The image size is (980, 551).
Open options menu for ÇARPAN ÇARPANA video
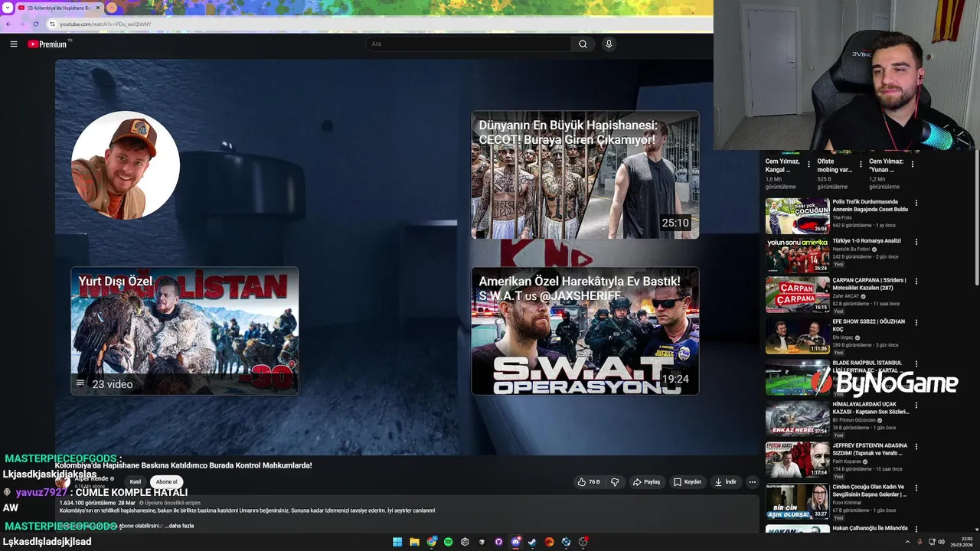point(916,281)
